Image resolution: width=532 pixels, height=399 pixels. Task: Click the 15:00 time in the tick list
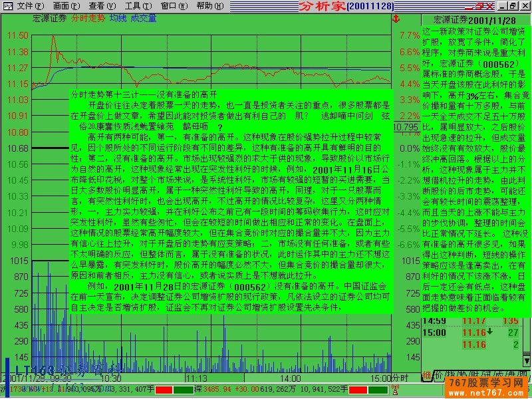tap(434, 332)
